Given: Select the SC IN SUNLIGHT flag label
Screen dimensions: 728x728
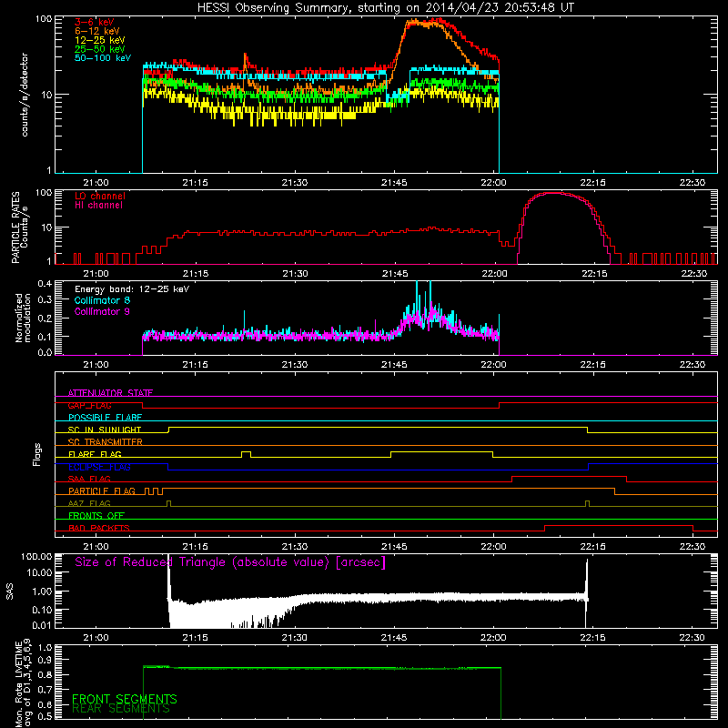Looking at the screenshot, I should [105, 430].
